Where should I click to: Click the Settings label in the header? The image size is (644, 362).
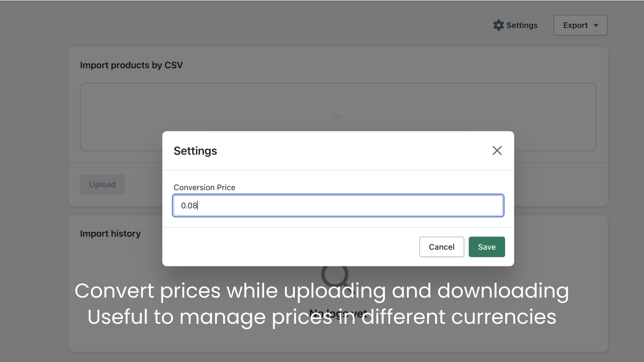[521, 25]
